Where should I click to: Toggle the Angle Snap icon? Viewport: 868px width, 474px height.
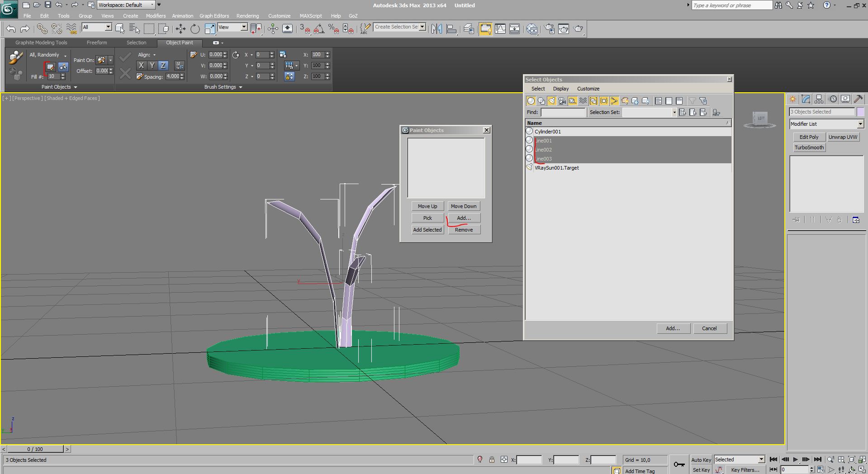coord(319,29)
